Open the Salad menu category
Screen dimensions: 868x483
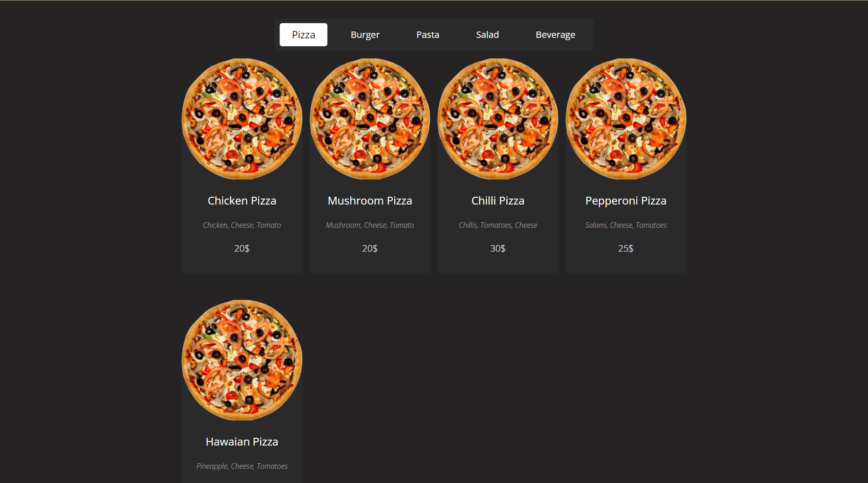487,34
